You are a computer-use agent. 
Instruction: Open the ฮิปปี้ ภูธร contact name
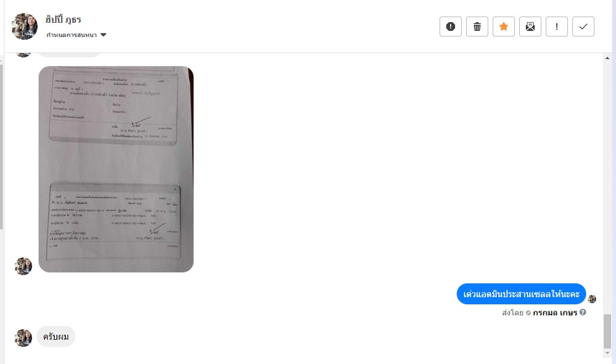coord(63,20)
